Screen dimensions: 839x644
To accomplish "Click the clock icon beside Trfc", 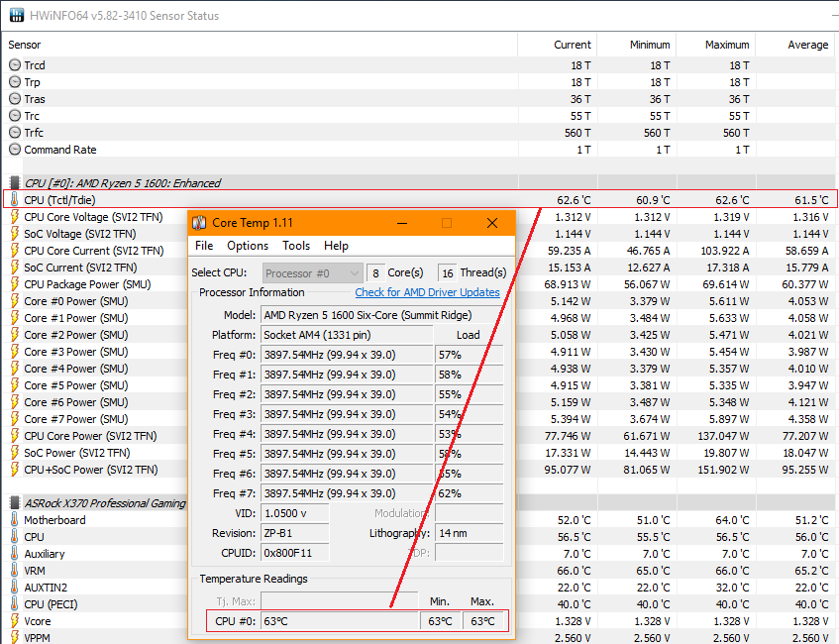I will pyautogui.click(x=15, y=132).
